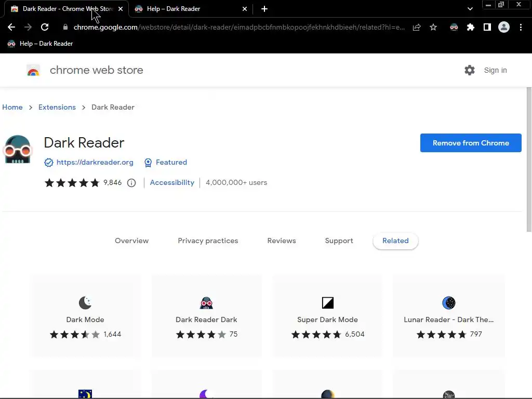532x399 pixels.
Task: Go back to the previous page
Action: tap(11, 27)
